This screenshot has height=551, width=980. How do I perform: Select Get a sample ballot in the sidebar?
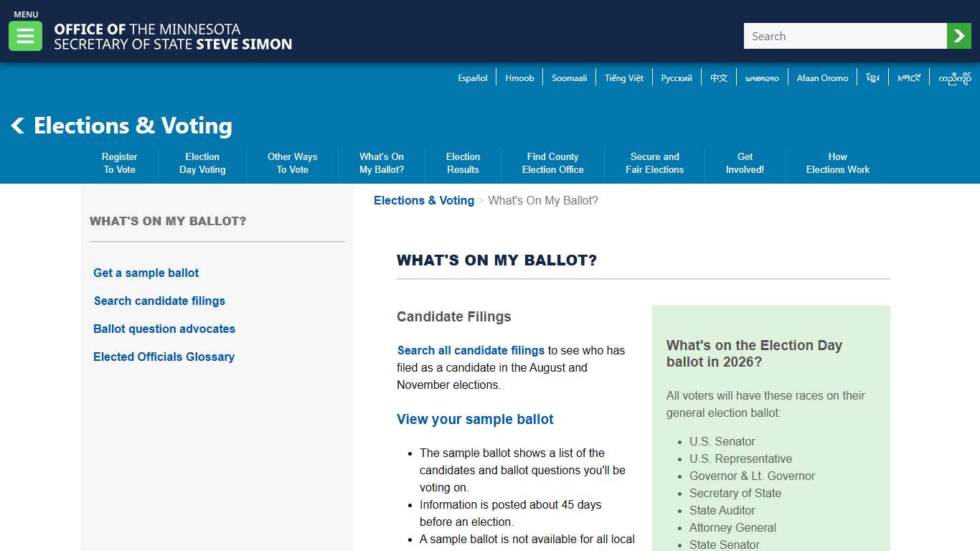(x=146, y=273)
